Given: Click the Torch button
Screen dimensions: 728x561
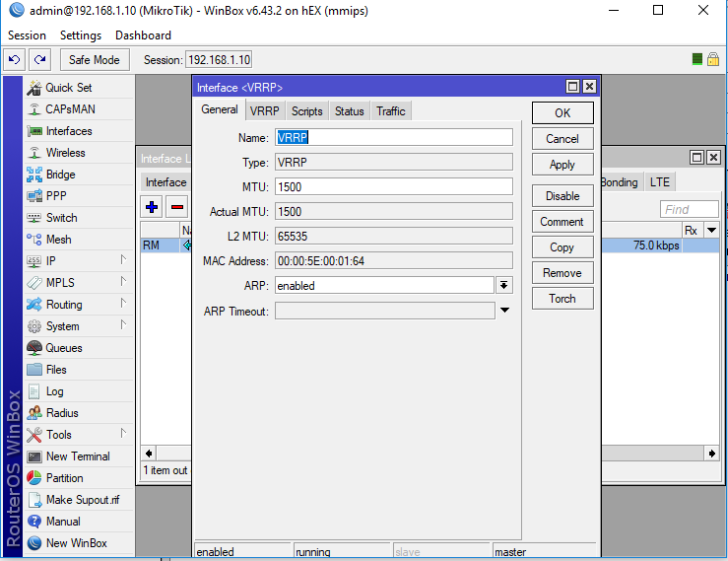Looking at the screenshot, I should pyautogui.click(x=563, y=299).
